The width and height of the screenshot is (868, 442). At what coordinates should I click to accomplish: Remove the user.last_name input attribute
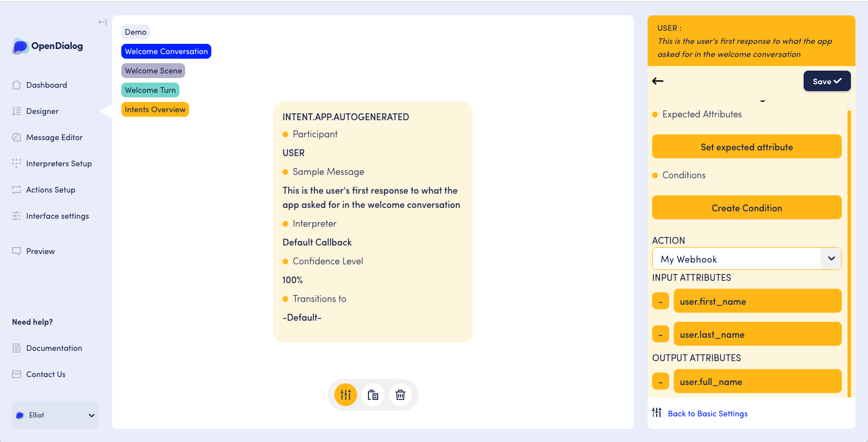point(661,334)
